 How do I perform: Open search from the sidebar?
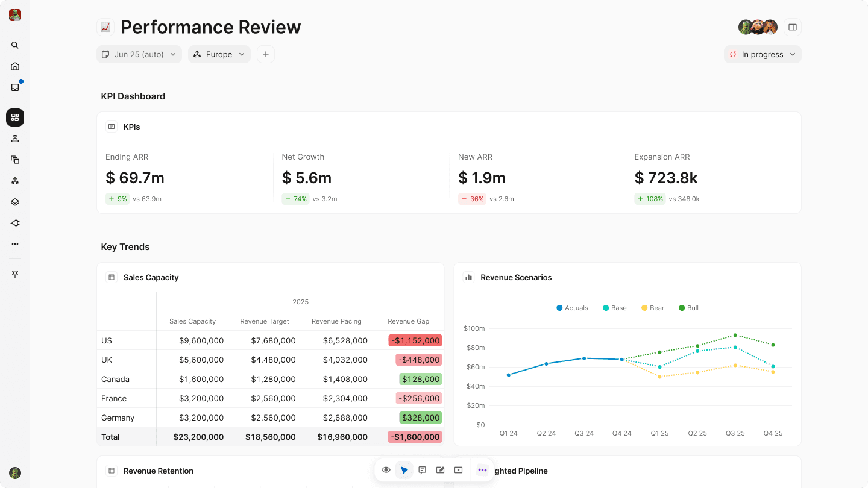tap(15, 45)
